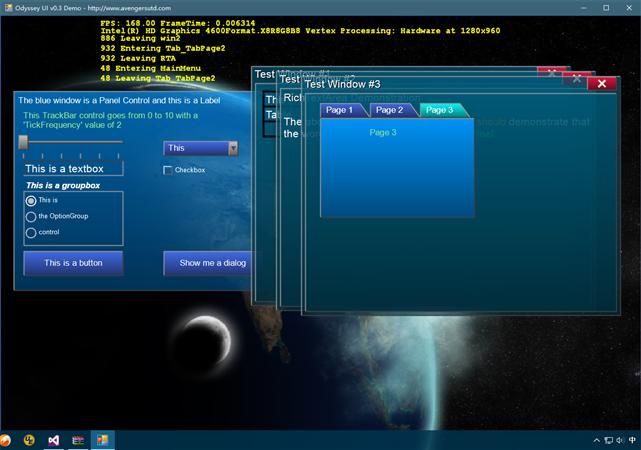
Task: Select the 'the OptionGroup' radio option
Action: [x=31, y=217]
